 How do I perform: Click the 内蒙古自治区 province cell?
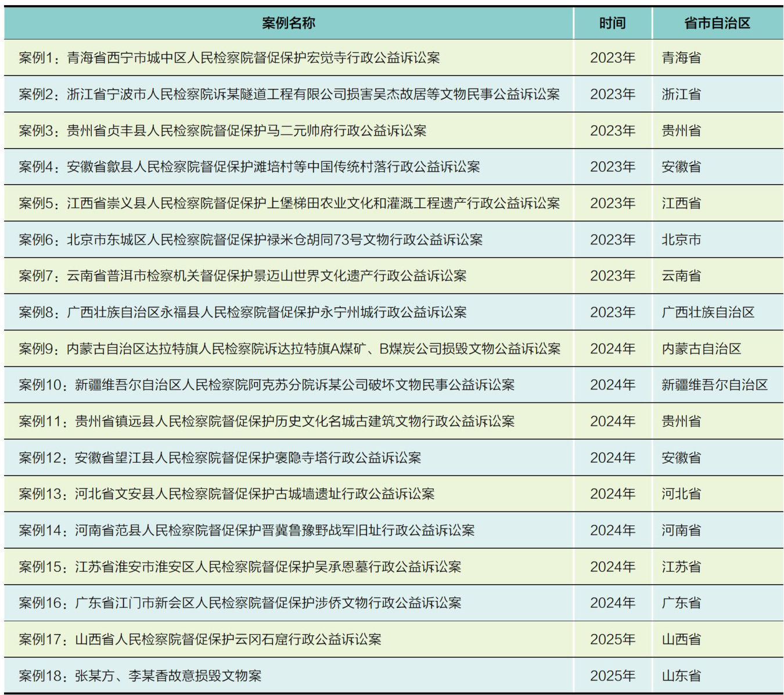(x=701, y=349)
